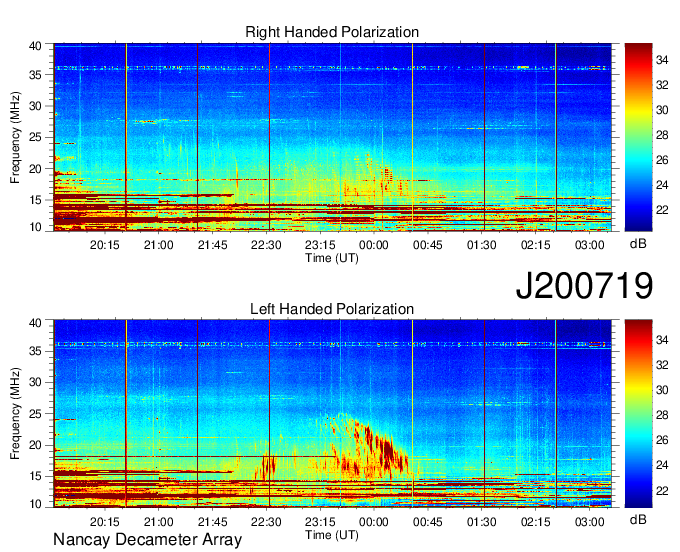Image resolution: width=680 pixels, height=552 pixels.
Task: Click the 25 MHz tick on upper frequency axis
Action: pos(36,137)
